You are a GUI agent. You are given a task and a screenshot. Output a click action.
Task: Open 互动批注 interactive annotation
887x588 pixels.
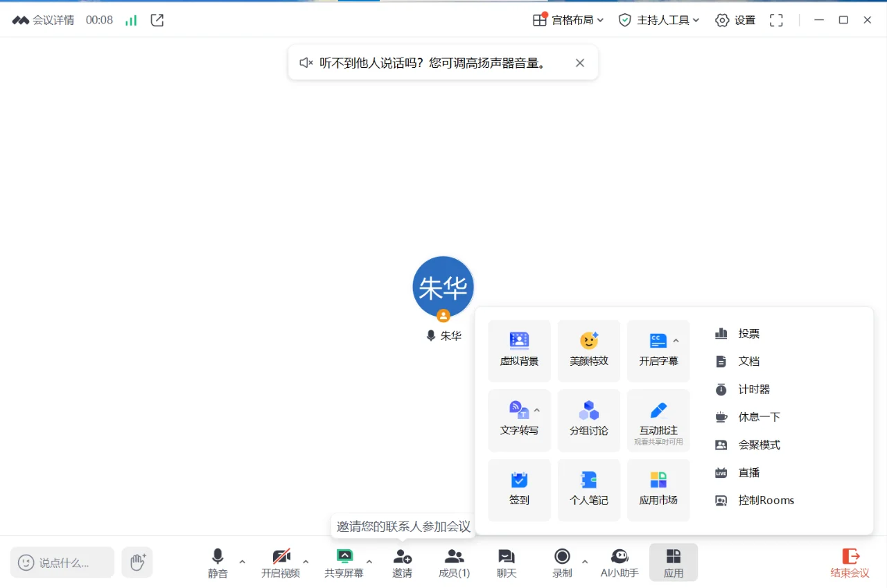[658, 416]
